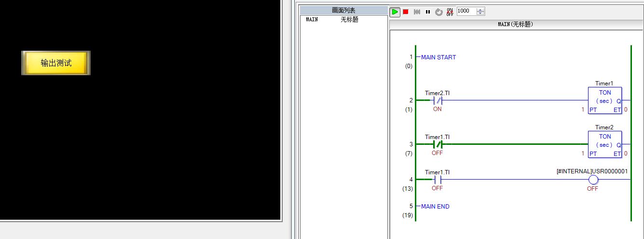Pause the logic simulation
Screen dimensions: 644x239
tap(428, 12)
